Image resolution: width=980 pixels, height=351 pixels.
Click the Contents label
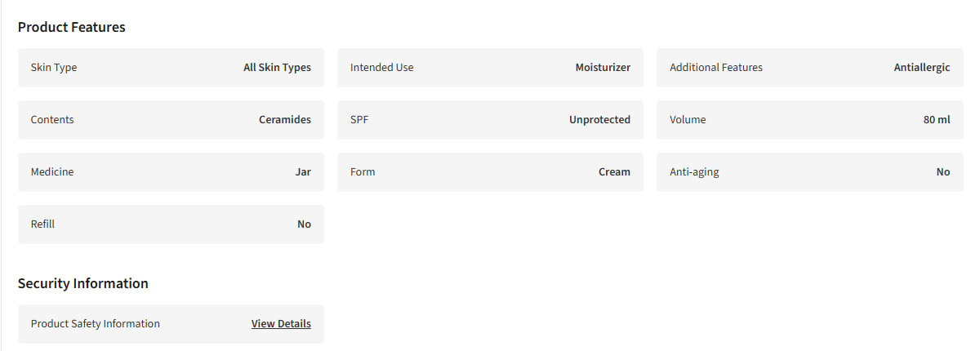pyautogui.click(x=52, y=120)
